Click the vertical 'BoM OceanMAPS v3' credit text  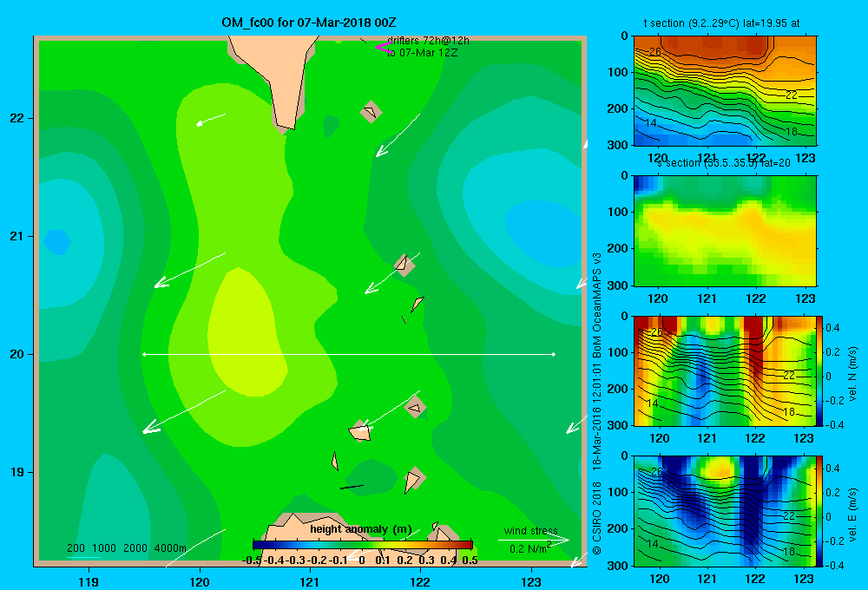tap(597, 305)
